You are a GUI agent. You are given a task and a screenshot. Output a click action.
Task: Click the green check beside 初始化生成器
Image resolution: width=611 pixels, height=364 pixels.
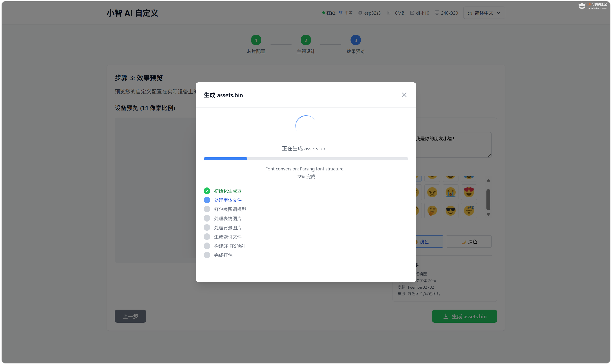[207, 191]
